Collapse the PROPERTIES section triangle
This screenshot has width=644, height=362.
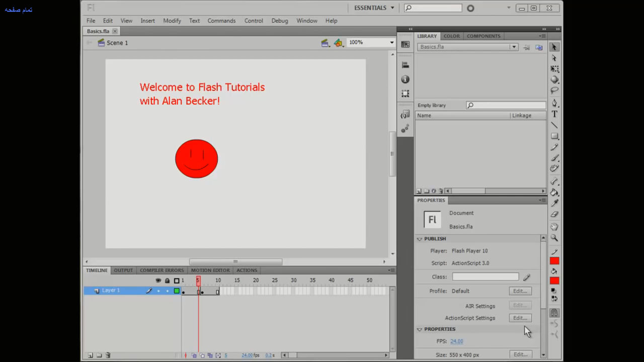pos(420,329)
